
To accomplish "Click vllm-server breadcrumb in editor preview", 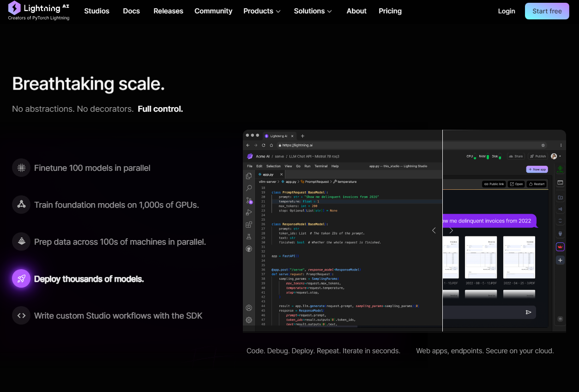I will 267,182.
